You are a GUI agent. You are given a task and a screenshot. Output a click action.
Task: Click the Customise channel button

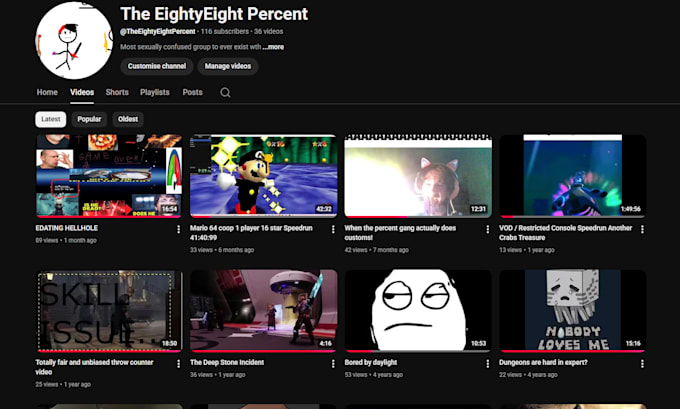click(x=157, y=66)
